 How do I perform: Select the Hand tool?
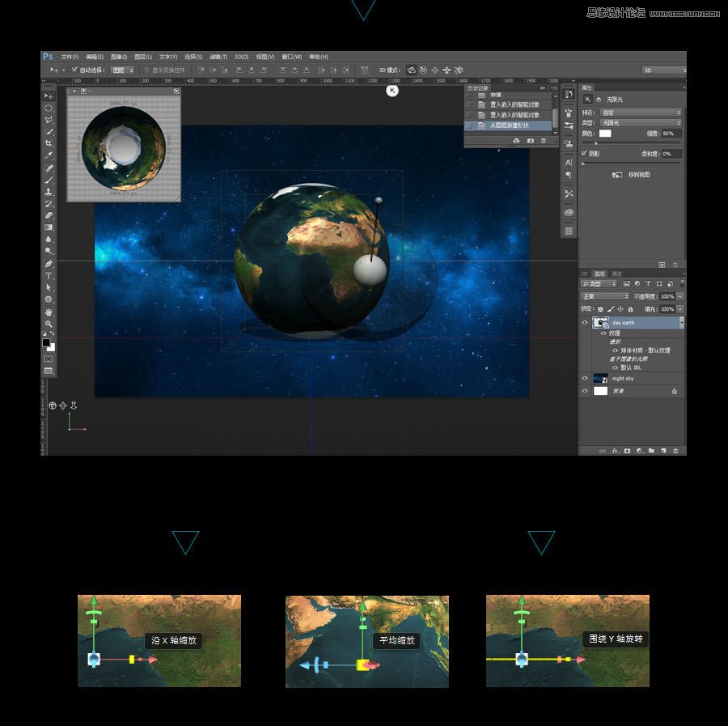tap(49, 312)
